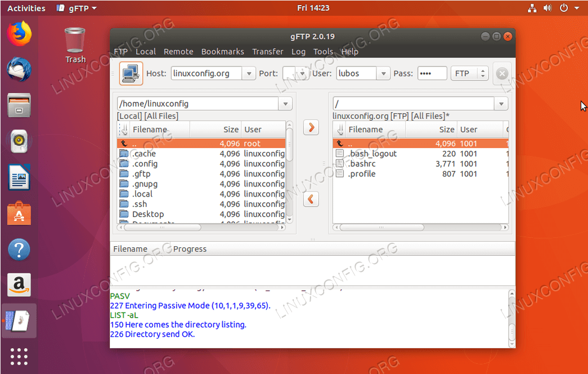
Task: Click the sort arrow on local Filename column
Action: (124, 129)
